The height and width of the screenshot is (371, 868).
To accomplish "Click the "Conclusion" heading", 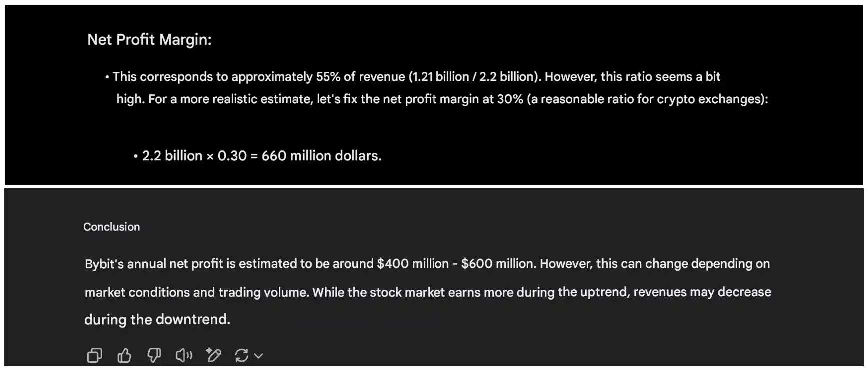I will (x=111, y=227).
